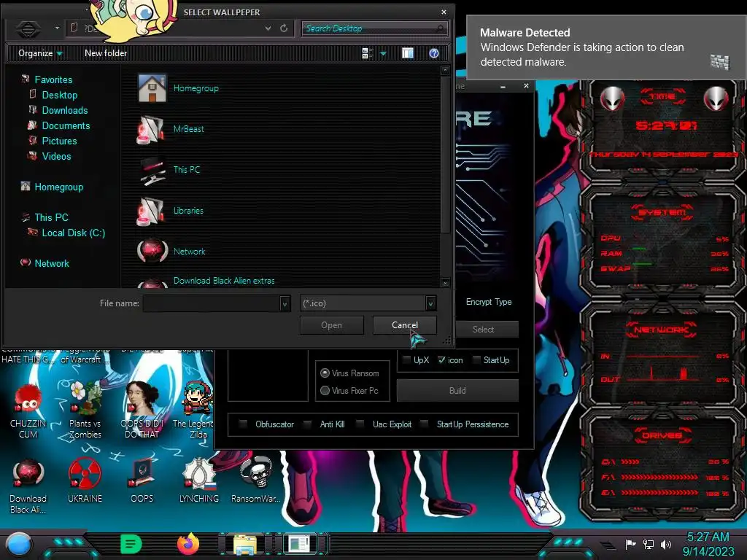
Task: Enable the Obfuscator checkbox
Action: (x=243, y=424)
